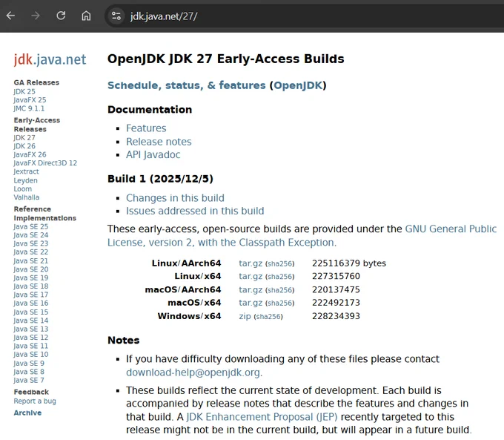Viewport: 504px width, 440px height.
Task: Open Java SE 19 reference implementation
Action: pyautogui.click(x=31, y=278)
